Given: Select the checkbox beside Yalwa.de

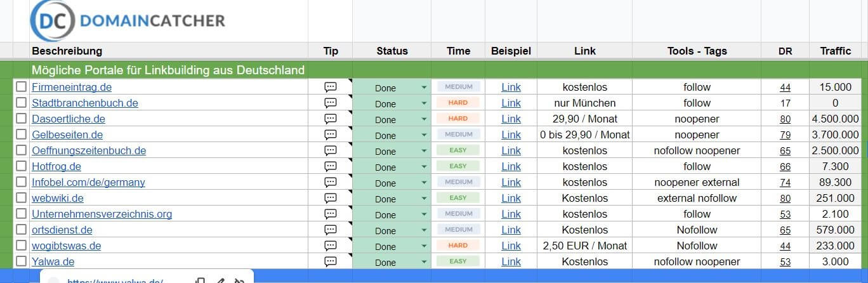Looking at the screenshot, I should (x=22, y=261).
